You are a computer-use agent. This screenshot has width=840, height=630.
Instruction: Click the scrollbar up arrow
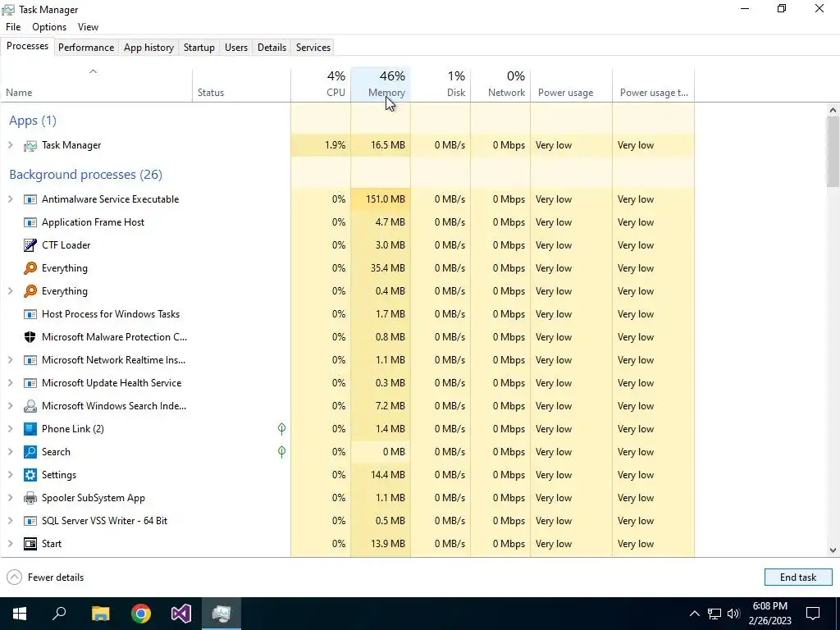click(x=833, y=111)
